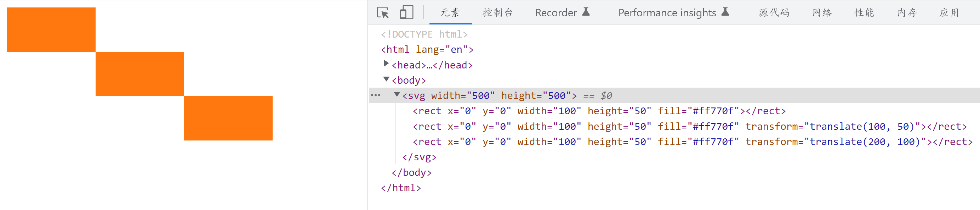The height and width of the screenshot is (210, 980).
Task: Select the html lang="en" node
Action: pyautogui.click(x=427, y=50)
